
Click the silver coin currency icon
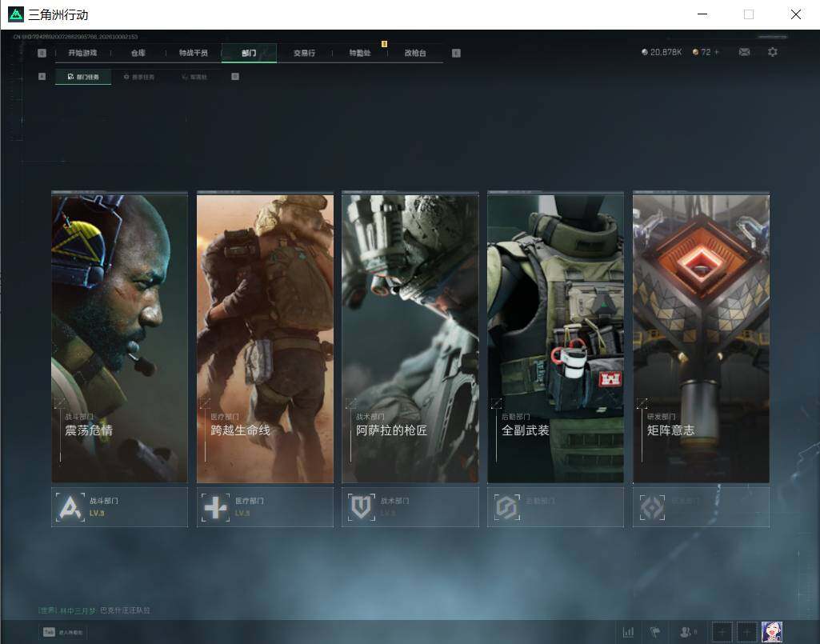[x=645, y=52]
